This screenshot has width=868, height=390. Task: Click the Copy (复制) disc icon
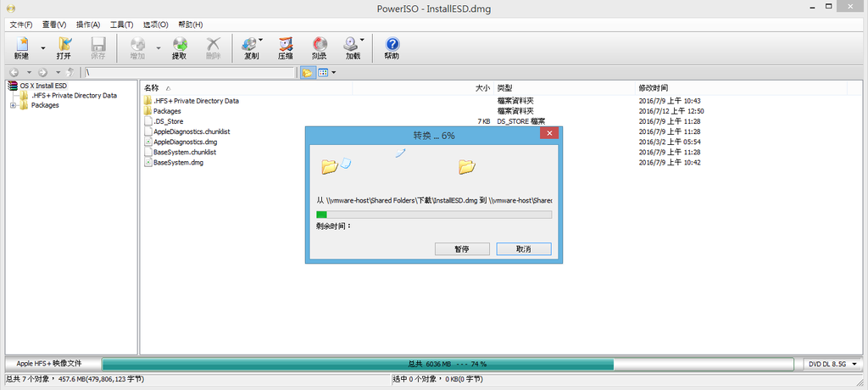pyautogui.click(x=250, y=45)
